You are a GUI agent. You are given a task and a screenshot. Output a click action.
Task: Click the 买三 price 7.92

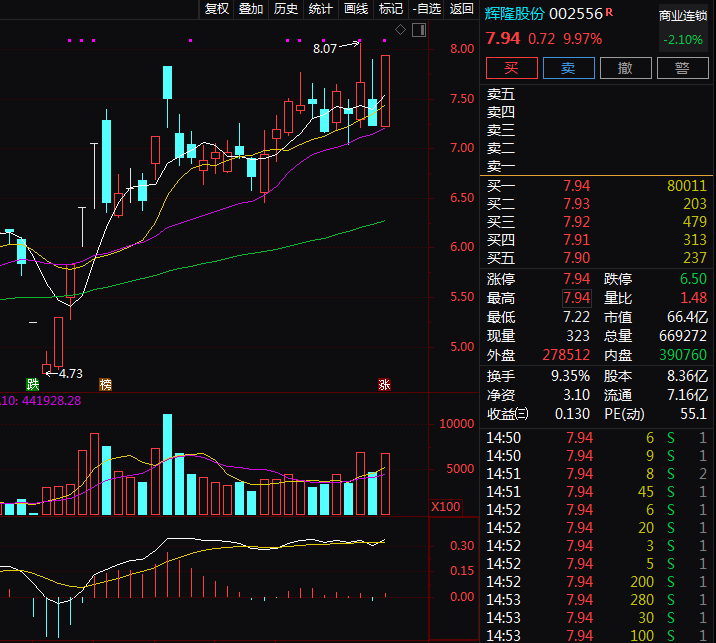pos(576,222)
